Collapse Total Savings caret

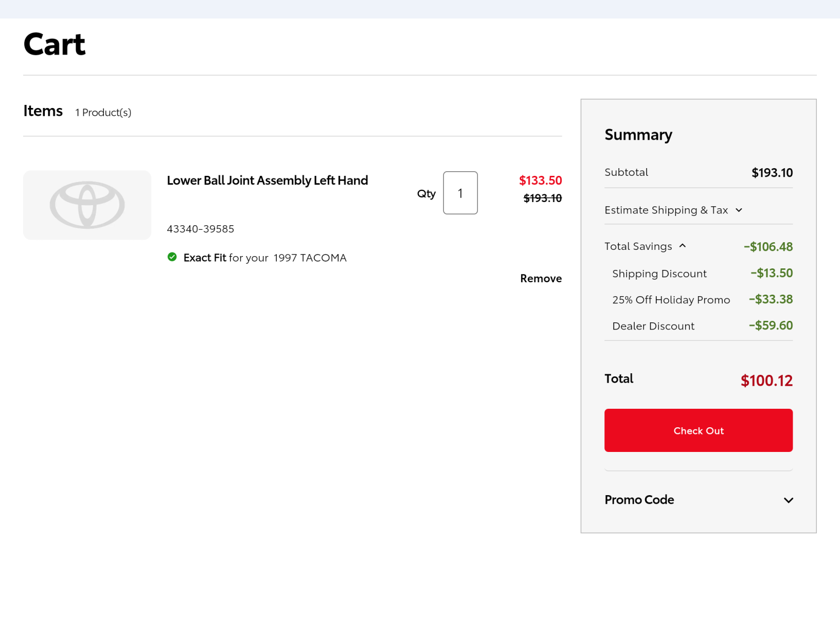coord(683,246)
